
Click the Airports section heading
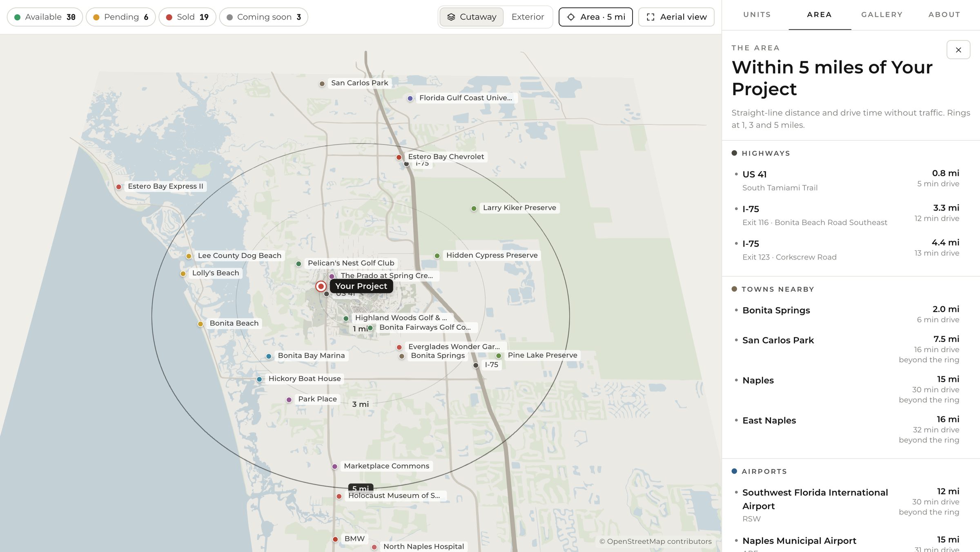[764, 472]
